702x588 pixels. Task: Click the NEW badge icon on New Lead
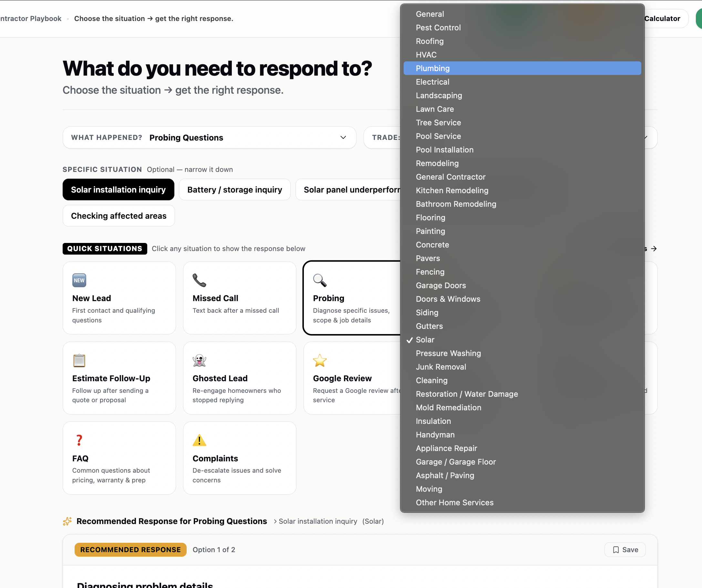click(x=79, y=280)
